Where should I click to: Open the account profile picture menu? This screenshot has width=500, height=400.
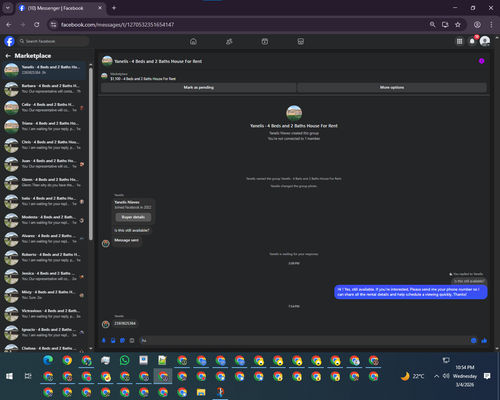coord(485,41)
